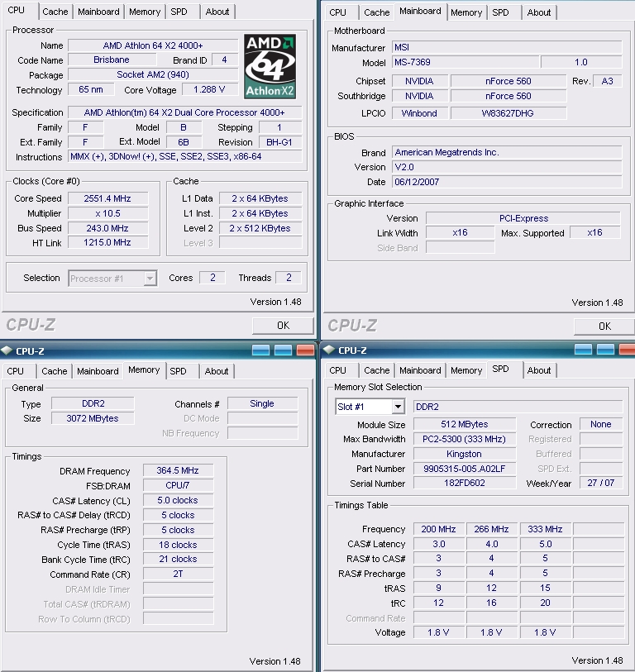Select SPD tab in the Mainboard window
This screenshot has height=672, width=635.
point(500,12)
